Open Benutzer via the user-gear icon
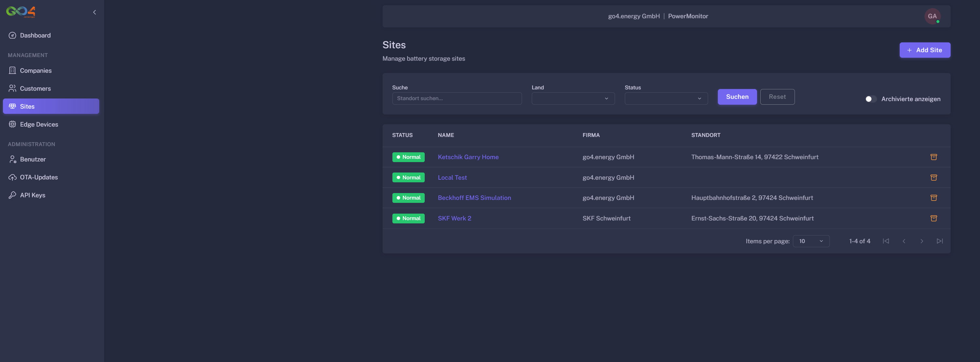The width and height of the screenshot is (980, 362). 12,159
